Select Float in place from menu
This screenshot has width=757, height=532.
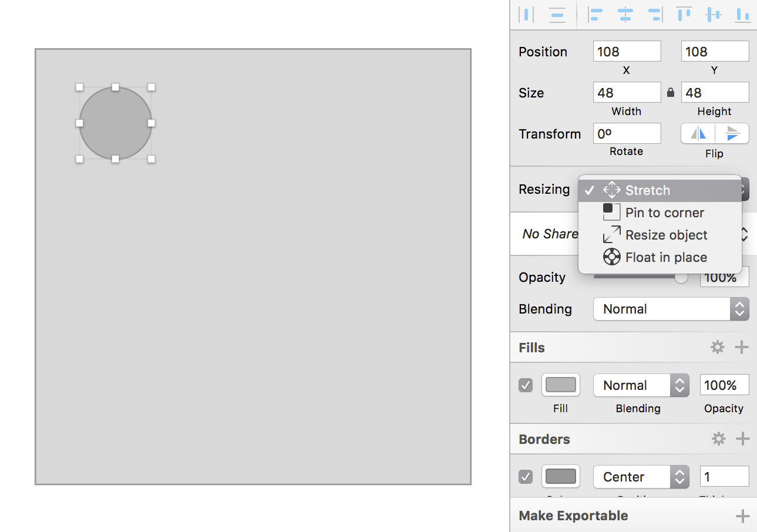pyautogui.click(x=665, y=257)
